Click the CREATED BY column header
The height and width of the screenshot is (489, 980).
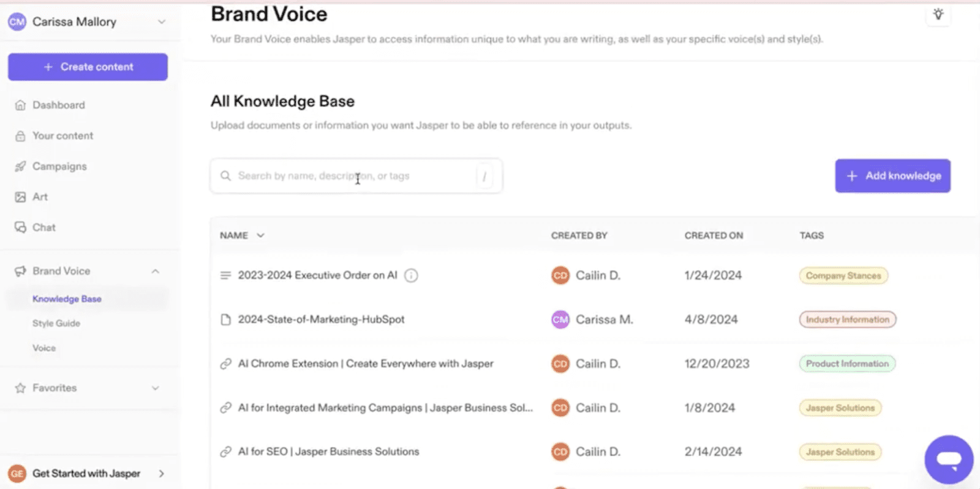coord(579,235)
